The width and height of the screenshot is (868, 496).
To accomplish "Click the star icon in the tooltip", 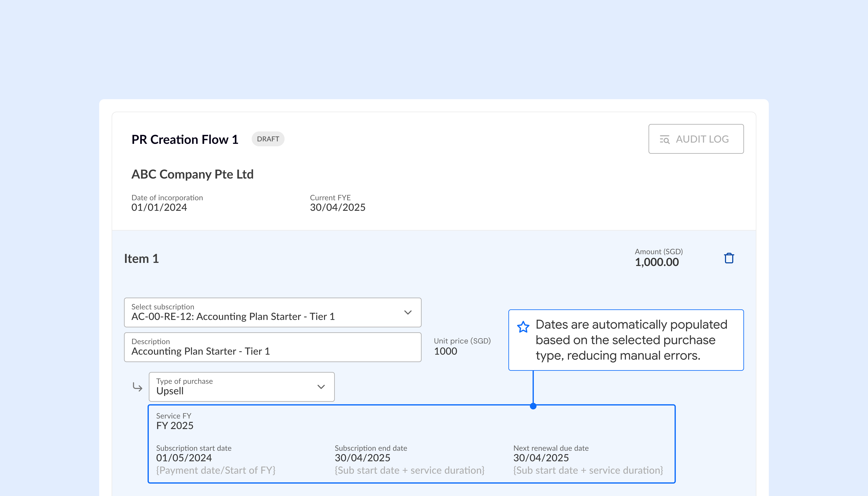I will pos(523,327).
